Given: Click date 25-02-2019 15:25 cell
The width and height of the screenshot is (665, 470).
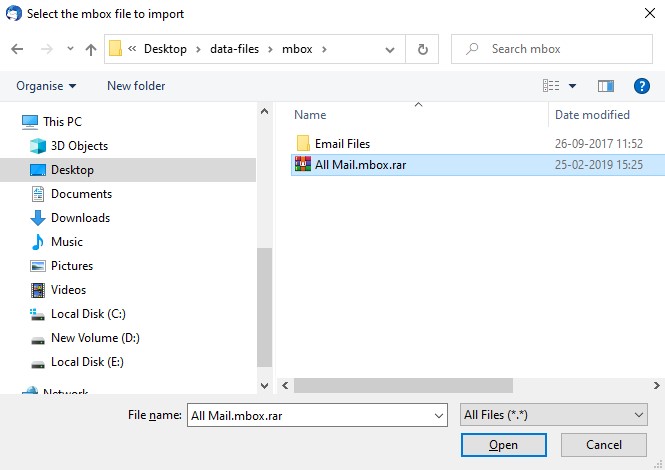Looking at the screenshot, I should (x=598, y=165).
